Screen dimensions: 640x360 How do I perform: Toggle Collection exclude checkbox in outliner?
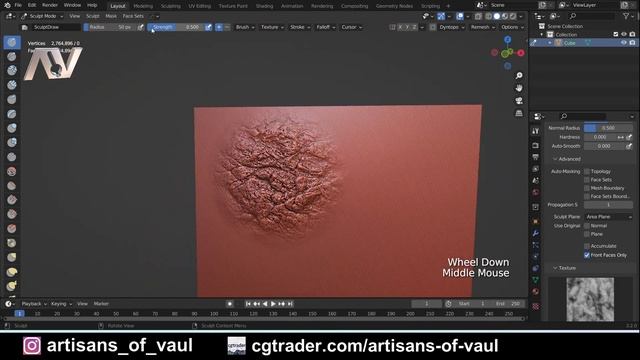[616, 35]
